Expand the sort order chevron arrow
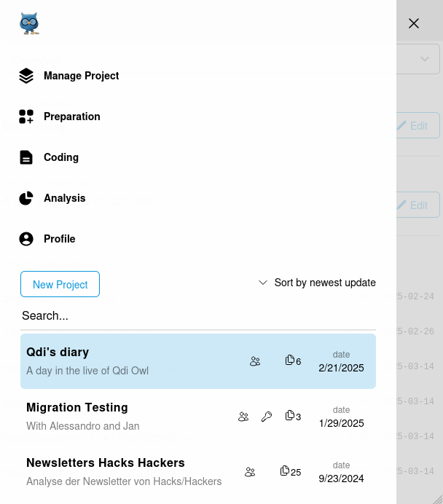 tap(263, 283)
